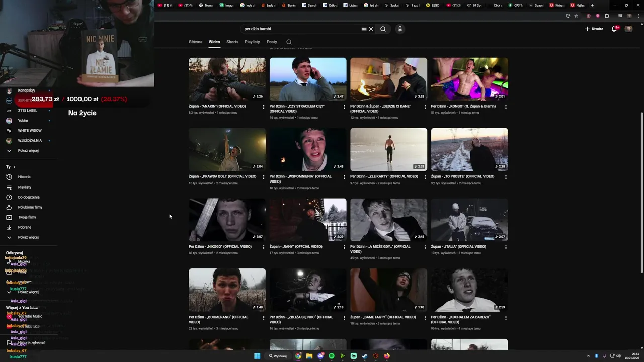Image resolution: width=644 pixels, height=362 pixels.
Task: Open Spotify from the taskbar
Action: (x=332, y=356)
